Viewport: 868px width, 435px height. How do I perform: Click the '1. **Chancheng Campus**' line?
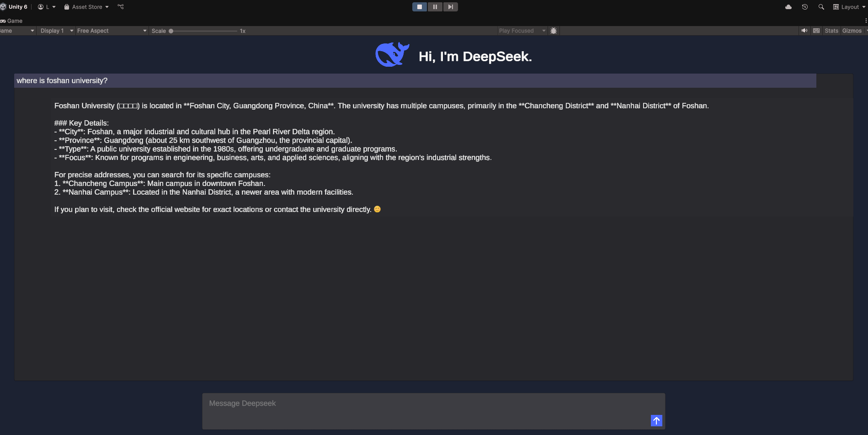pos(160,183)
